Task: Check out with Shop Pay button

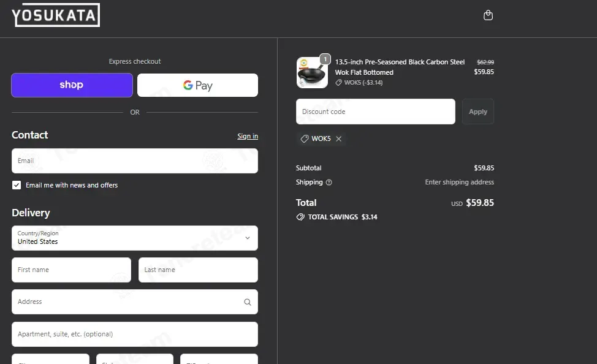Action: pyautogui.click(x=72, y=85)
